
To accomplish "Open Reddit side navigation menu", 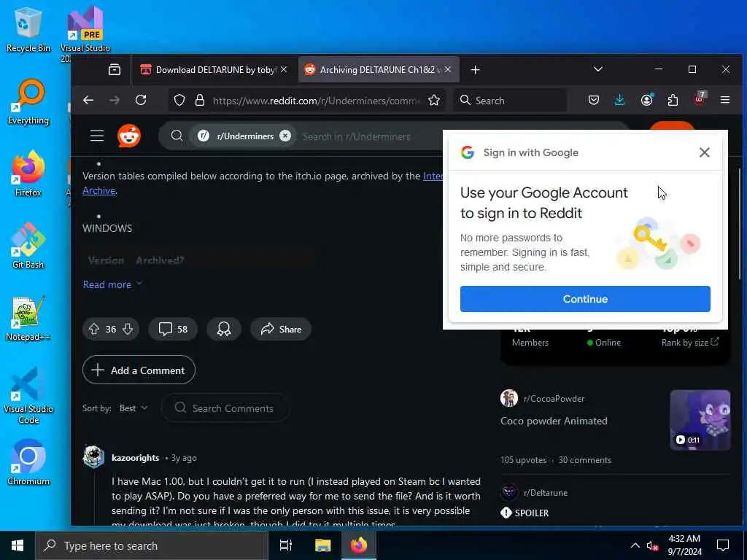I will [97, 136].
